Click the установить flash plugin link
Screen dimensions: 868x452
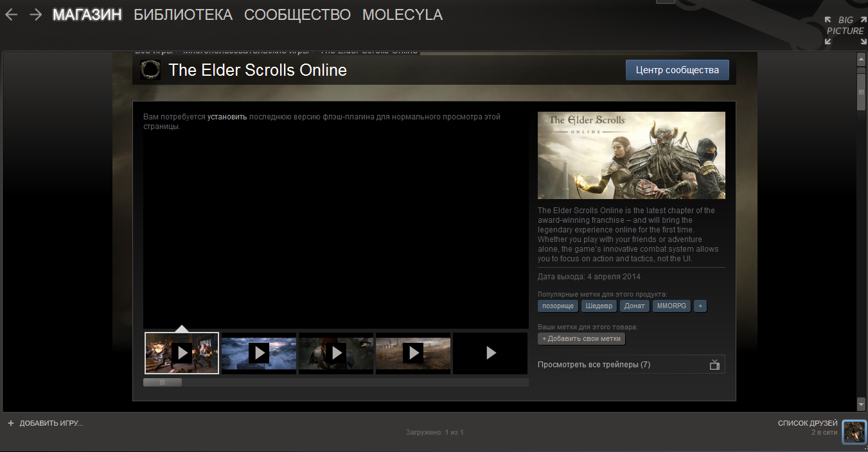click(227, 117)
